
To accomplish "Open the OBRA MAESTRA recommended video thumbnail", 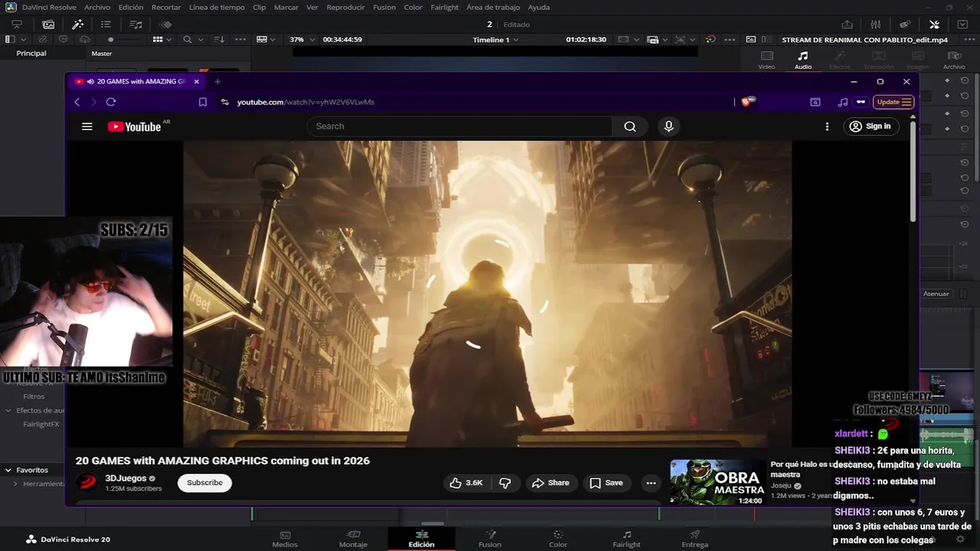I will (717, 482).
